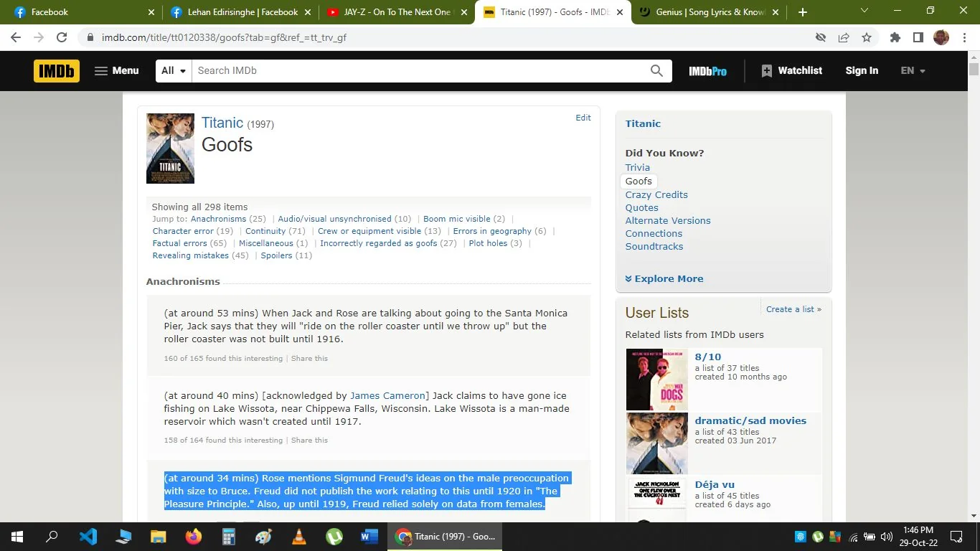Viewport: 980px width, 551px height.
Task: Switch to the Lehan Edirisinghe Facebook tab
Action: pos(240,12)
